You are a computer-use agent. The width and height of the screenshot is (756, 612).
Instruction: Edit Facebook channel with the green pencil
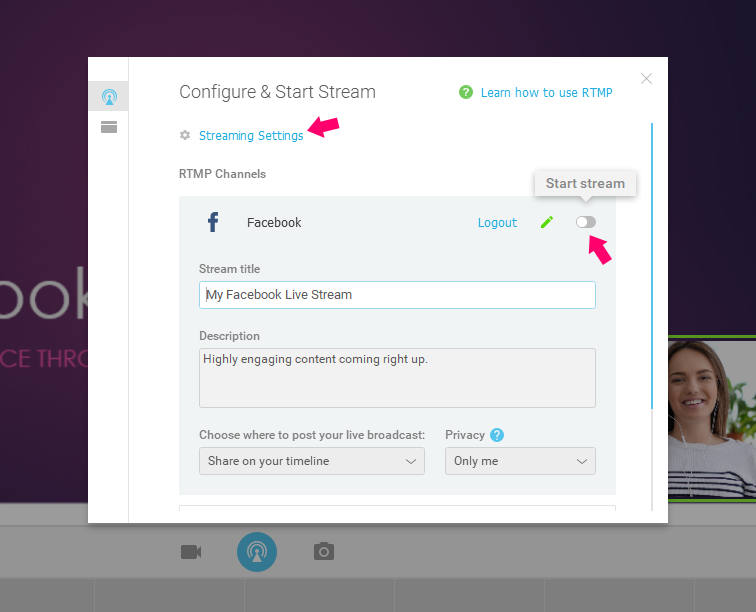pos(547,222)
